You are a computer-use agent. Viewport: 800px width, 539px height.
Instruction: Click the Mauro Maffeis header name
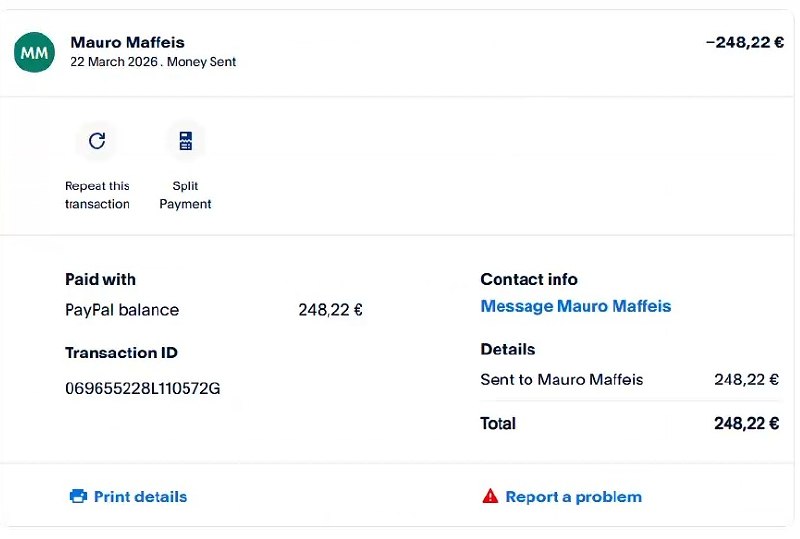pos(127,42)
